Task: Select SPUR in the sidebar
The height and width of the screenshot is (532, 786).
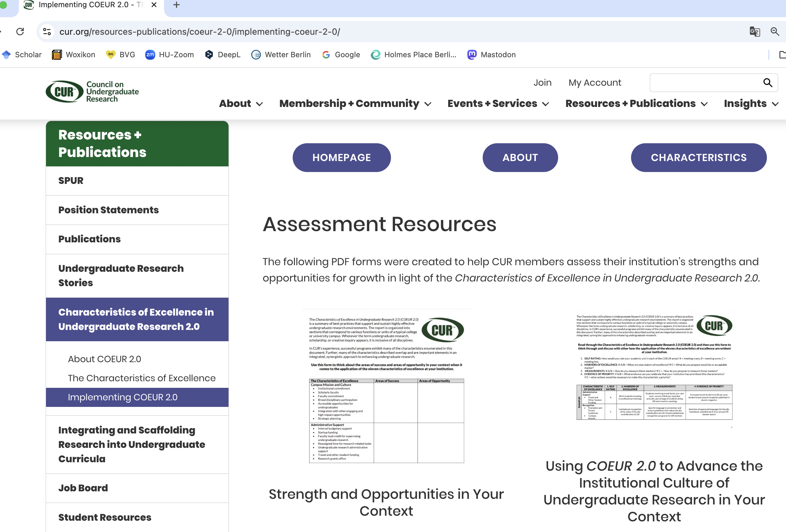Action: pyautogui.click(x=137, y=180)
